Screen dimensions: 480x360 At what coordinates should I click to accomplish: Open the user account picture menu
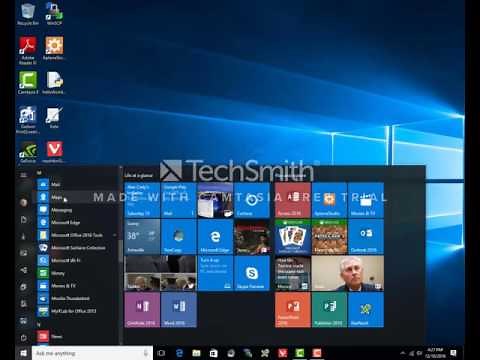(23, 202)
